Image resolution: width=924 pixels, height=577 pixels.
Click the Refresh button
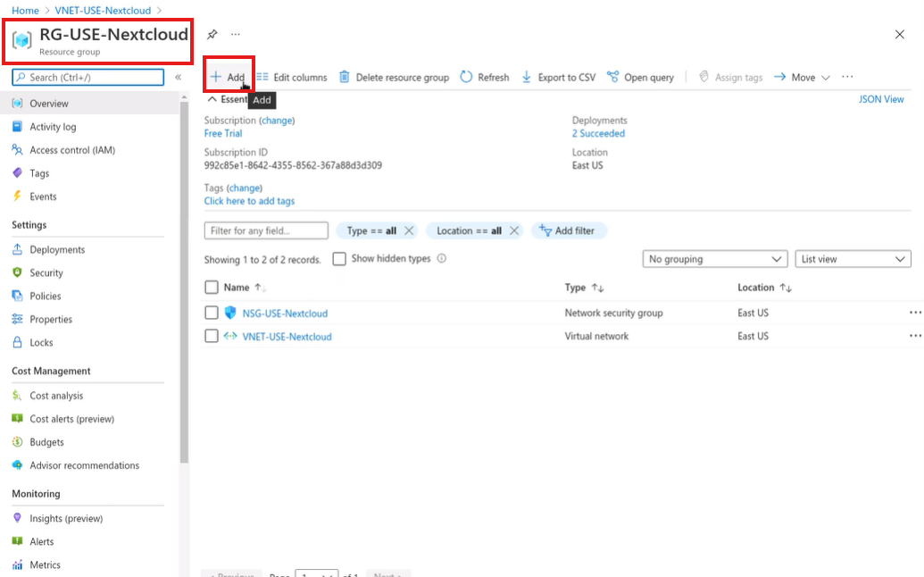point(485,77)
